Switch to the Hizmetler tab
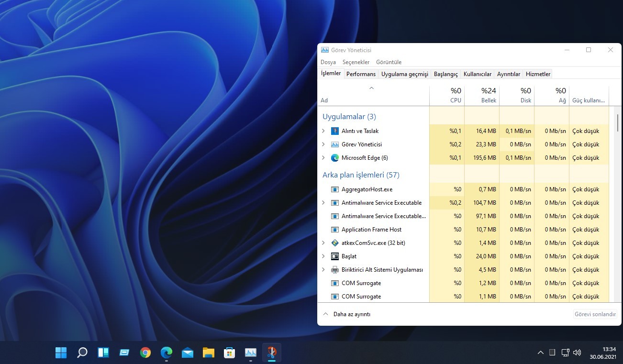 [x=537, y=74]
